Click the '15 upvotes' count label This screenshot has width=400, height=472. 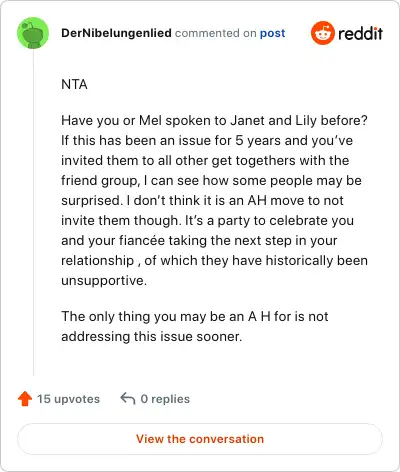68,399
